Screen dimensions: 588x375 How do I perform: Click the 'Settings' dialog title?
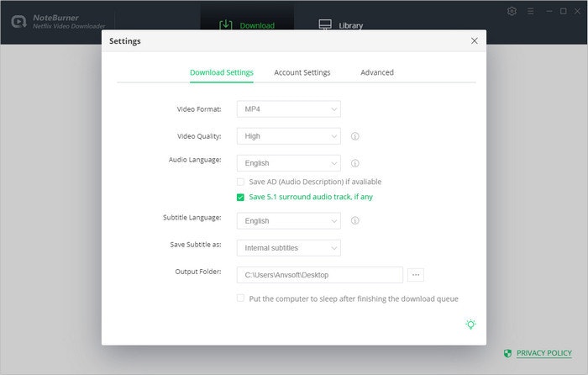(125, 41)
